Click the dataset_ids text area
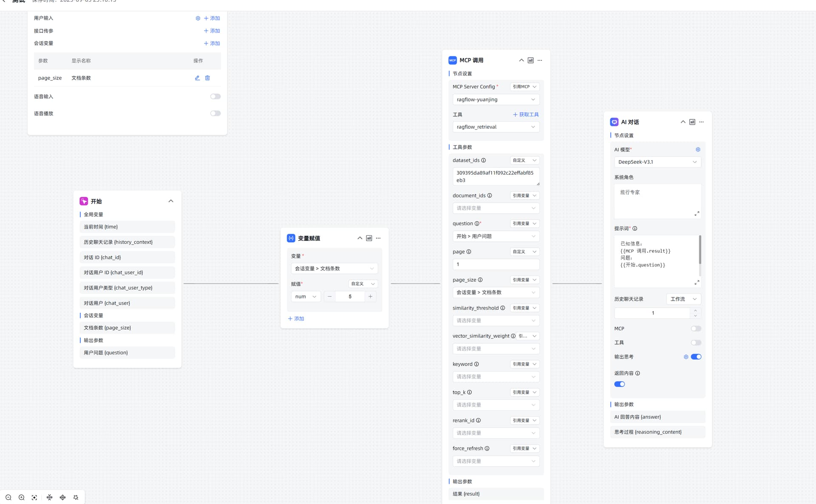The height and width of the screenshot is (504, 816). click(496, 176)
